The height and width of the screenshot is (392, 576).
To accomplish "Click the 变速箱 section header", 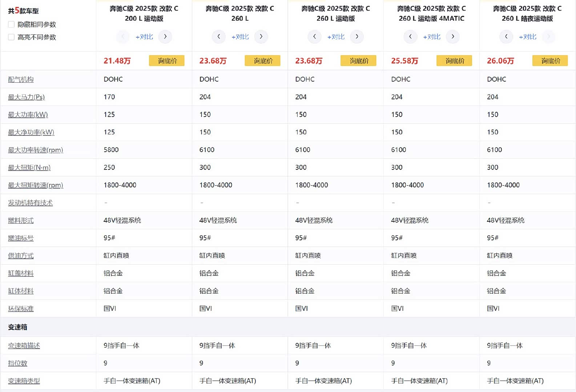I will [x=17, y=327].
